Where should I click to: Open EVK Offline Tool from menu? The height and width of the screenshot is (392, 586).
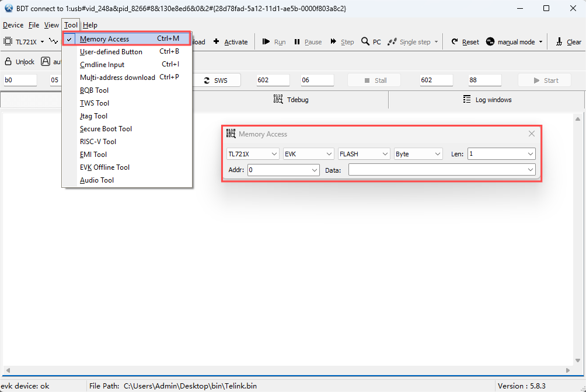point(127,167)
